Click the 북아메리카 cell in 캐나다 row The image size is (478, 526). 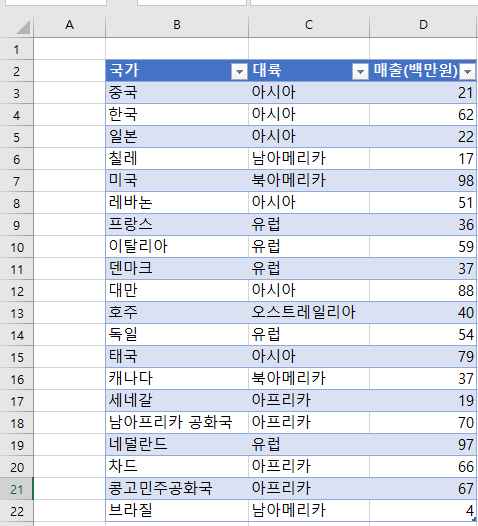coord(309,379)
